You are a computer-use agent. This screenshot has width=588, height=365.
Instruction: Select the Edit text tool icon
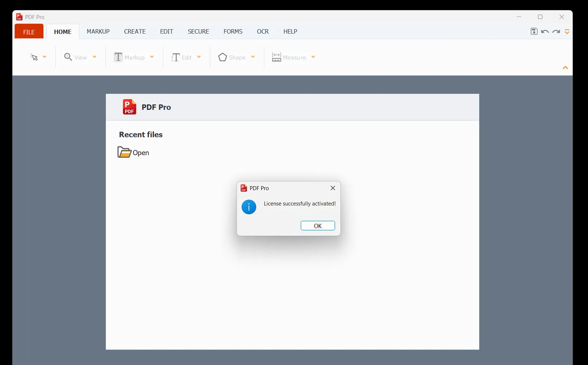coord(175,57)
